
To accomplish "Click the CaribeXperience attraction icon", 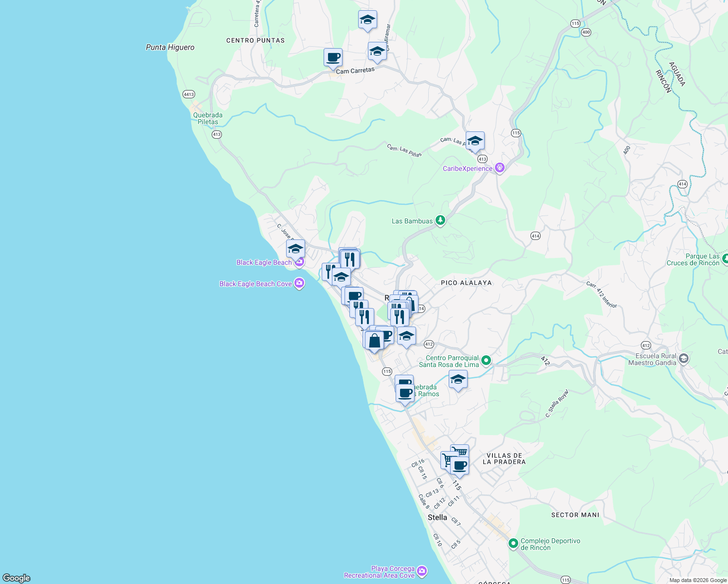I will (x=499, y=167).
